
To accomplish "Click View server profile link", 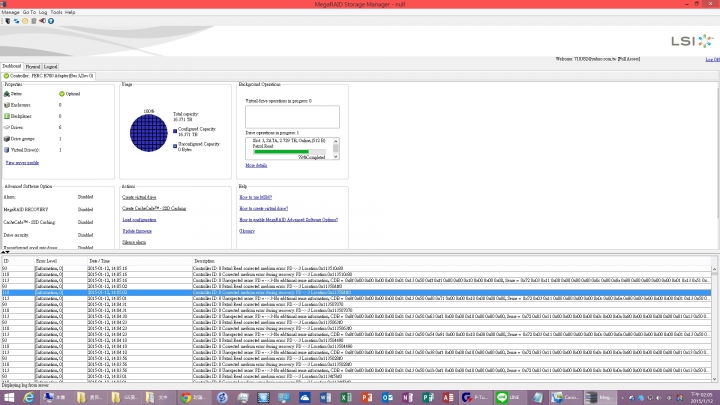I will (x=22, y=163).
